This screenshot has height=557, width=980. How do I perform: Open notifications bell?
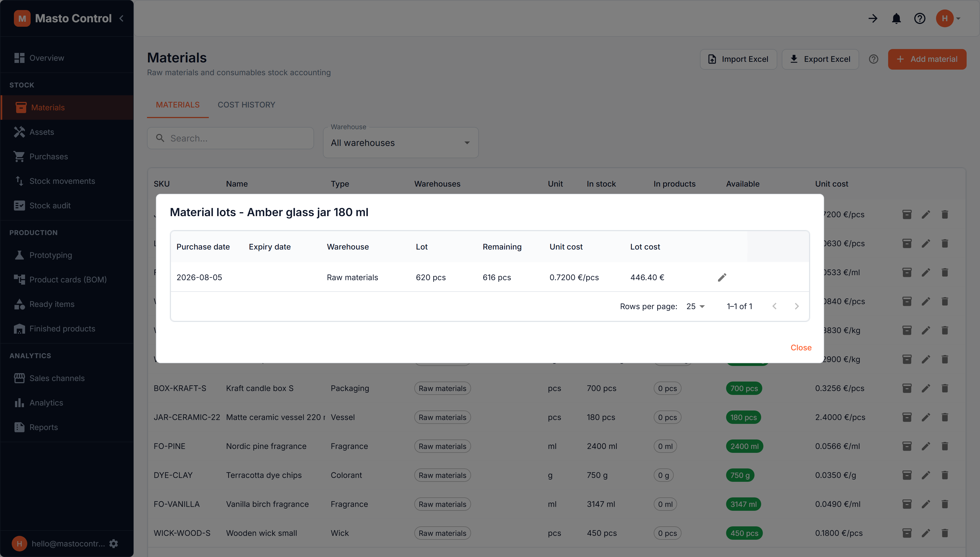pyautogui.click(x=896, y=18)
